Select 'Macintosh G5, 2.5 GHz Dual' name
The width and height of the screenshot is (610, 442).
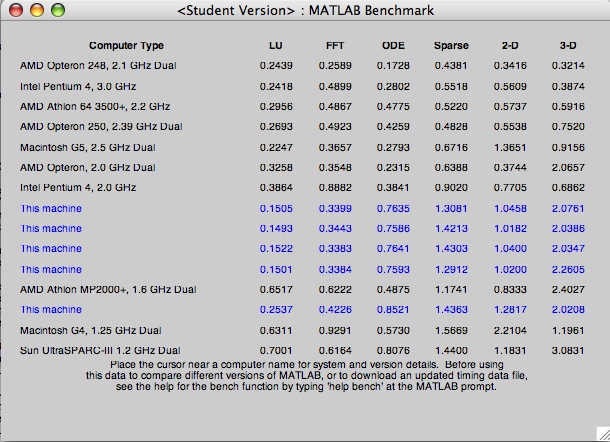point(88,148)
